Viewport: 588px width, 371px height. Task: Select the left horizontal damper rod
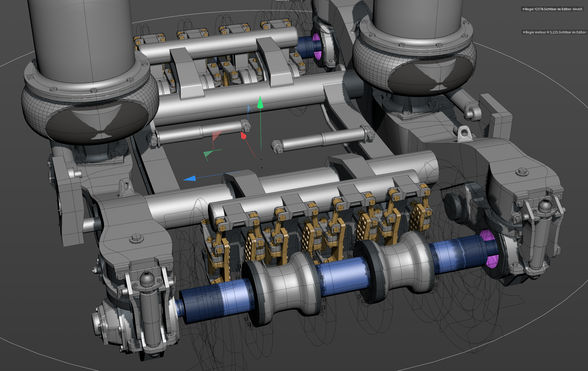tap(199, 133)
